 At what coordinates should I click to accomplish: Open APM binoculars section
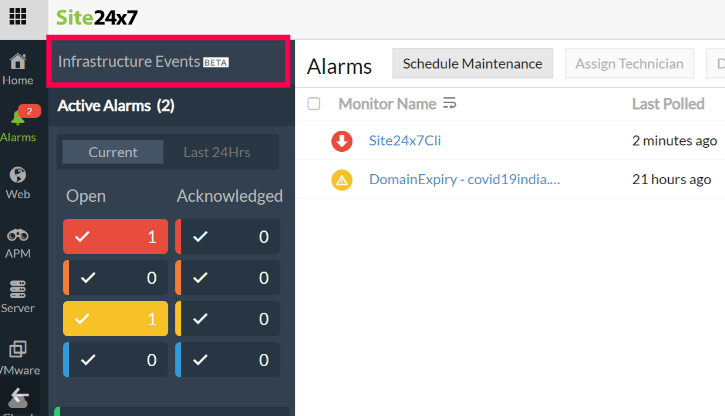[18, 244]
